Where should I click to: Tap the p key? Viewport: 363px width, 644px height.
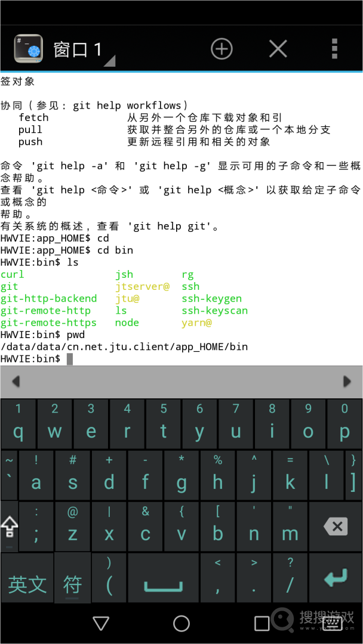point(344,423)
